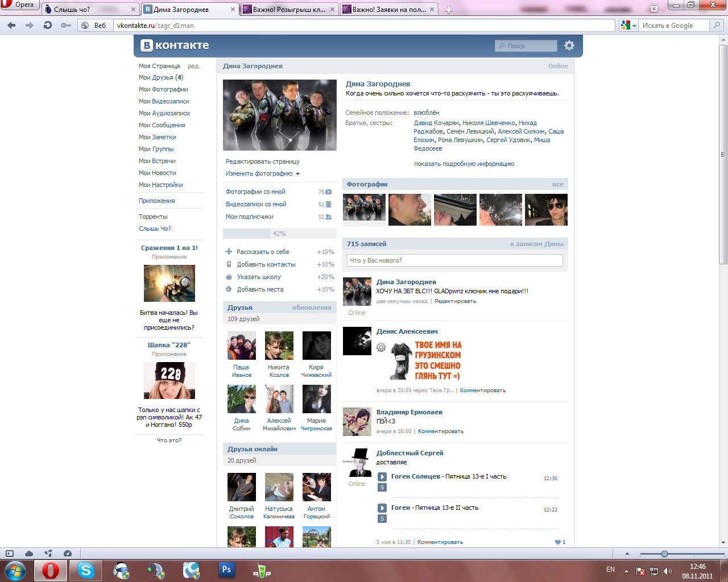Viewport: 728px width, 582px height.
Task: Click Редактировать страницу link
Action: 262,161
